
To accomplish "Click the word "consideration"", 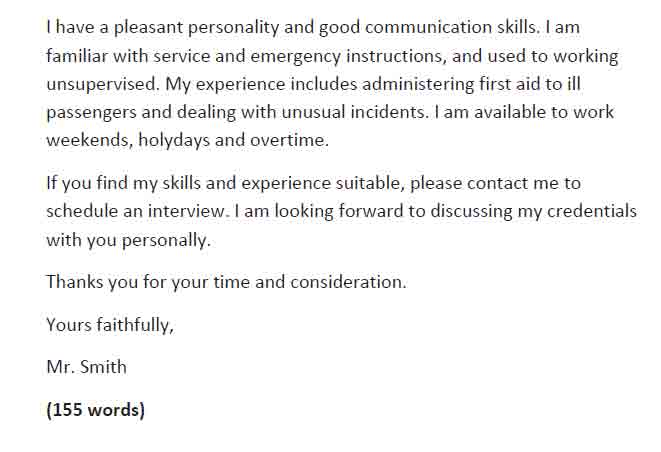I will 347,282.
